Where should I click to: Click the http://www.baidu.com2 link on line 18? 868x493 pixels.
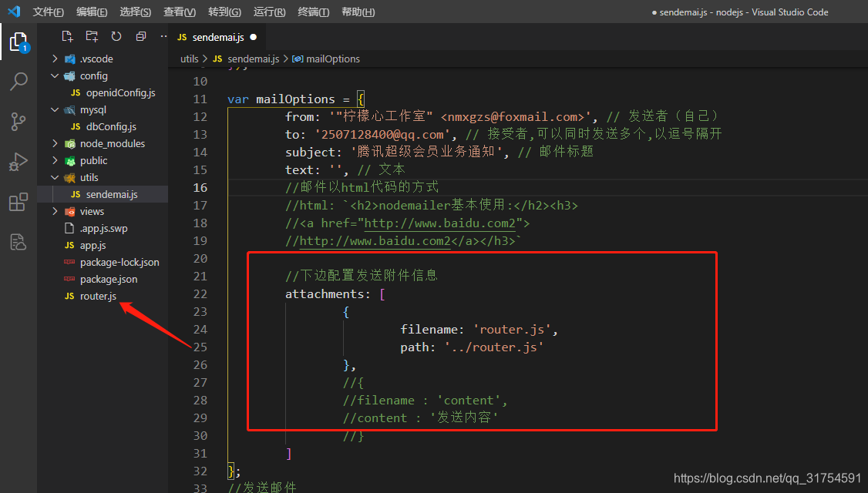tap(440, 223)
